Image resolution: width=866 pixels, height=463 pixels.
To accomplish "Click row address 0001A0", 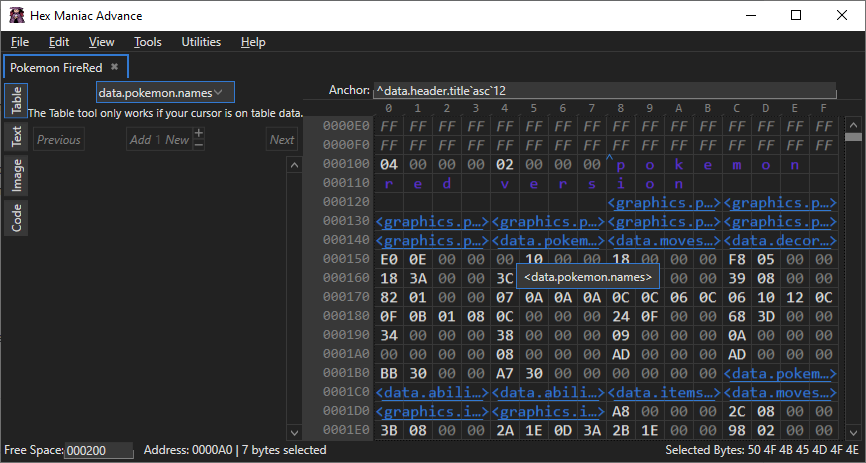I will (346, 354).
